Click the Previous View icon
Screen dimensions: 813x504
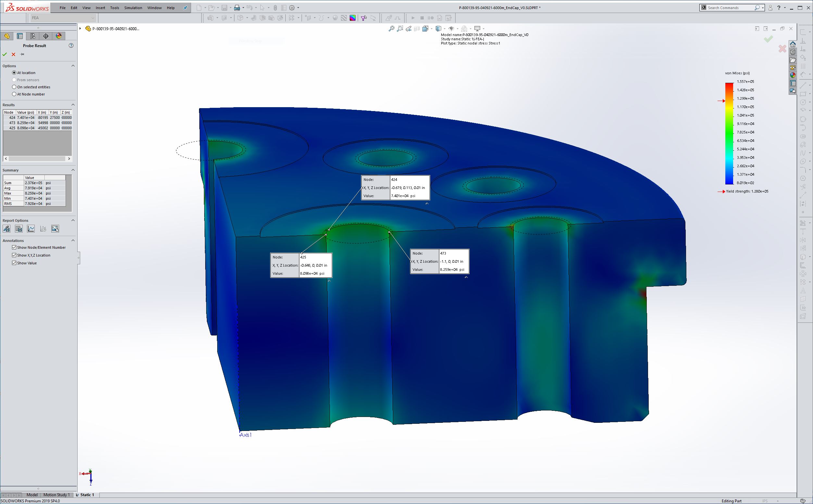coord(408,29)
